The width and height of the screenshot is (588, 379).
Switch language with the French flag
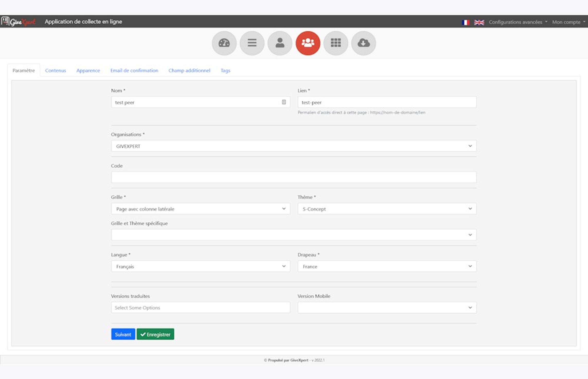pos(466,22)
